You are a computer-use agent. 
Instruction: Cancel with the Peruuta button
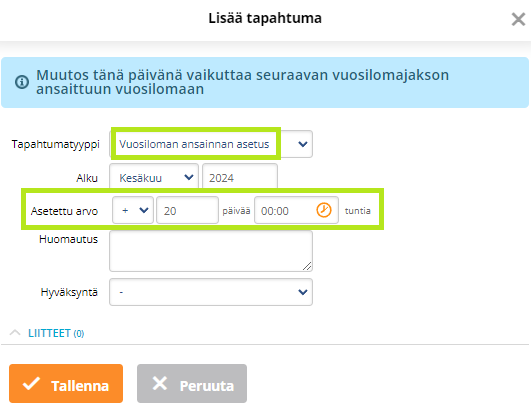pyautogui.click(x=192, y=384)
